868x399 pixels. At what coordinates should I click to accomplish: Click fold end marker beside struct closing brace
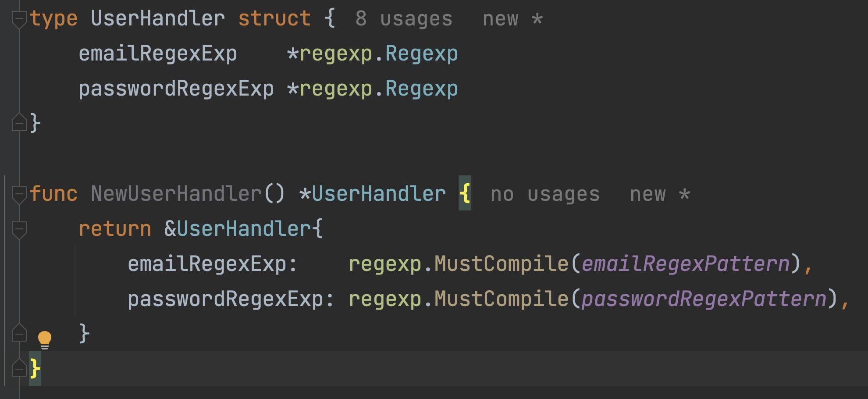tap(19, 122)
